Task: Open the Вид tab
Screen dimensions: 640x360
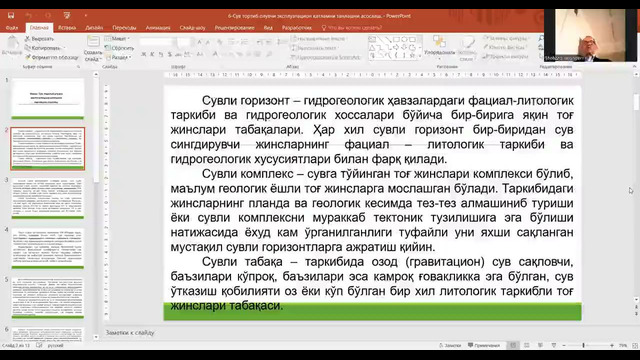Action: pos(268,28)
